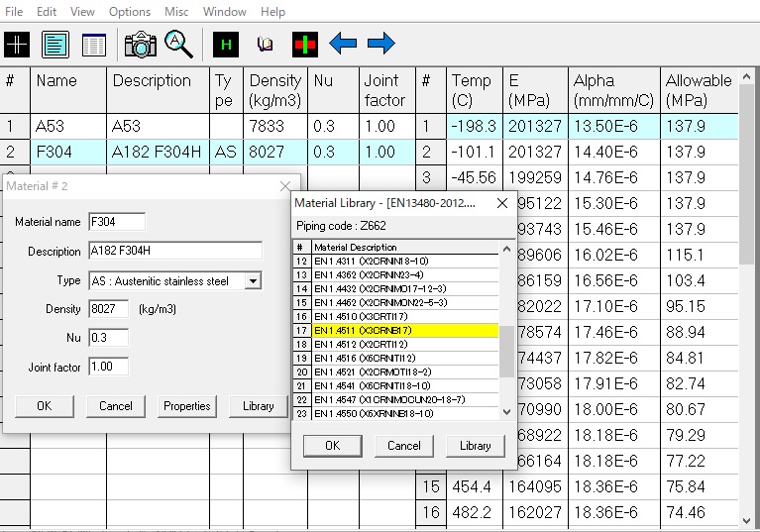Go to next item with right blue arrow
Image resolution: width=760 pixels, height=532 pixels.
click(380, 44)
